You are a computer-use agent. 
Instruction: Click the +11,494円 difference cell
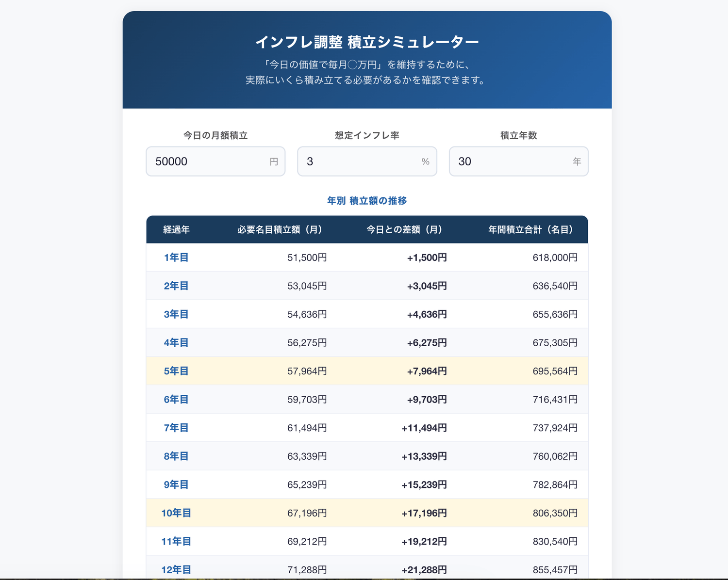tap(424, 428)
